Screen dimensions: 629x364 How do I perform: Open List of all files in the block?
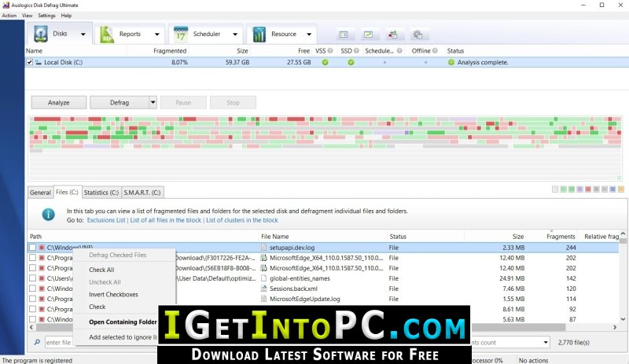pyautogui.click(x=166, y=220)
